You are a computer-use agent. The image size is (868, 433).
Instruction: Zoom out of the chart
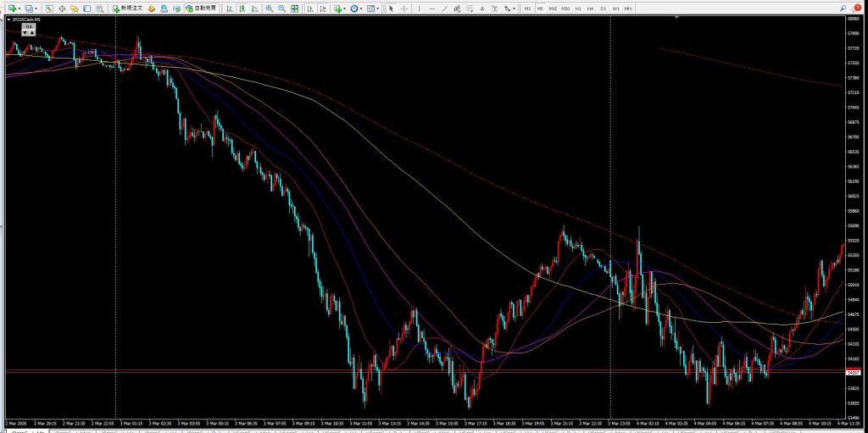[x=281, y=8]
